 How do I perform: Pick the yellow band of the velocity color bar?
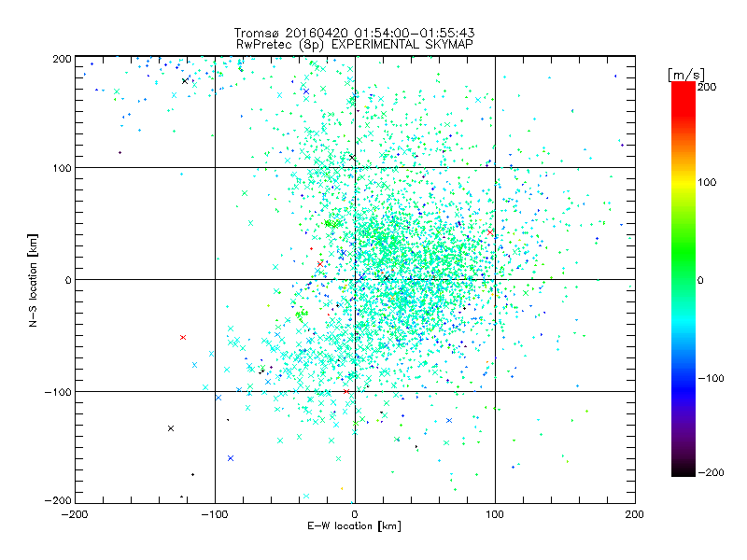[684, 183]
